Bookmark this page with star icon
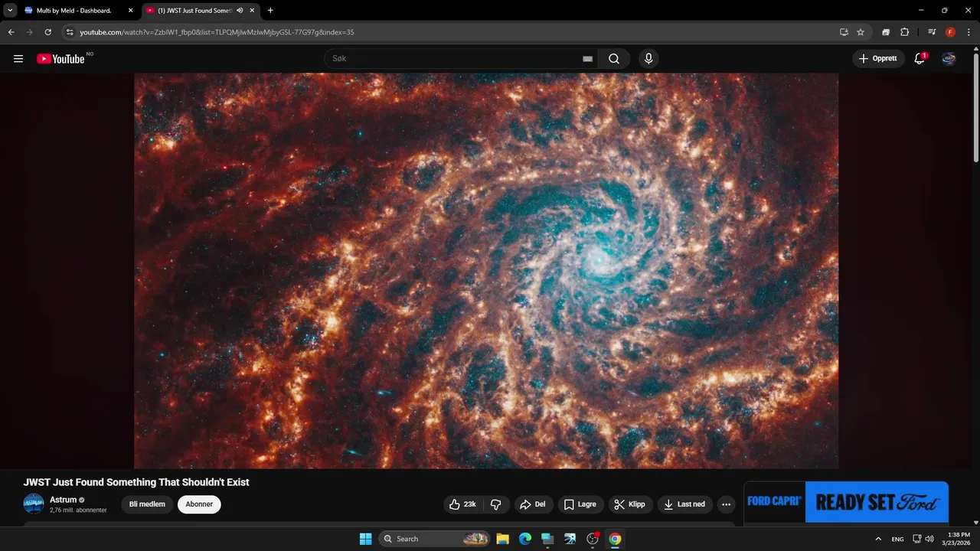The image size is (980, 551). (x=861, y=32)
